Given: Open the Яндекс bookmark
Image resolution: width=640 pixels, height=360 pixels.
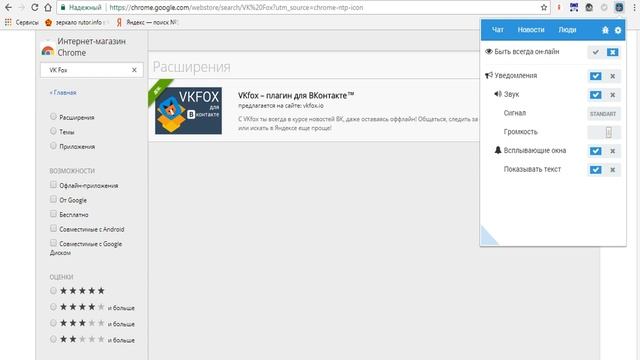Looking at the screenshot, I should (147, 22).
